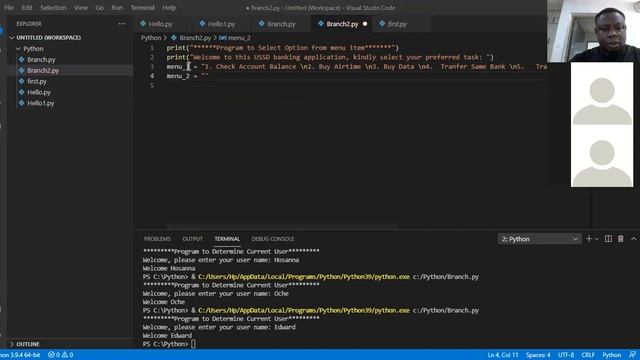The width and height of the screenshot is (640, 360).
Task: Change line endings via CRLF status item
Action: [x=588, y=355]
